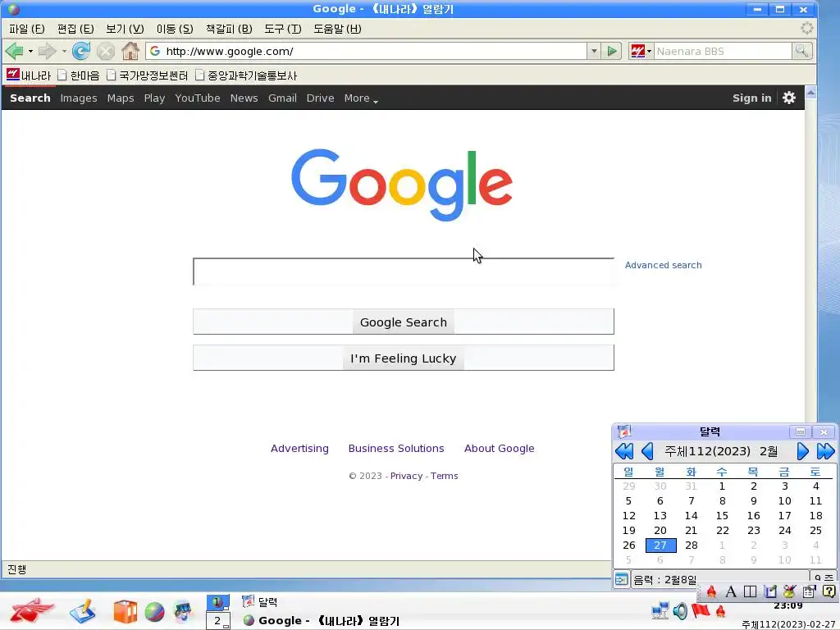Image resolution: width=840 pixels, height=630 pixels.
Task: Open the 도움말 (H) menu
Action: click(337, 29)
